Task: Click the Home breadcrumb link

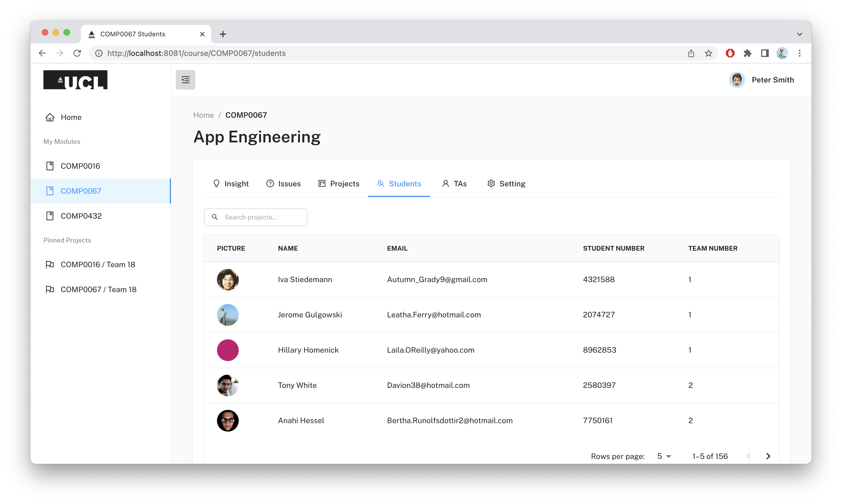Action: [203, 115]
